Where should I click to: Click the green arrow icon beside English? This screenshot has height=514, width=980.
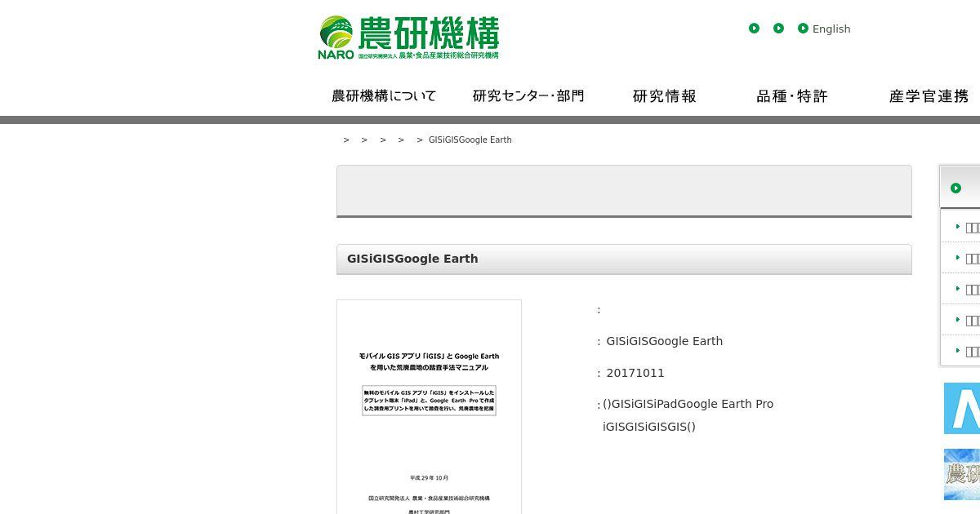click(x=803, y=29)
